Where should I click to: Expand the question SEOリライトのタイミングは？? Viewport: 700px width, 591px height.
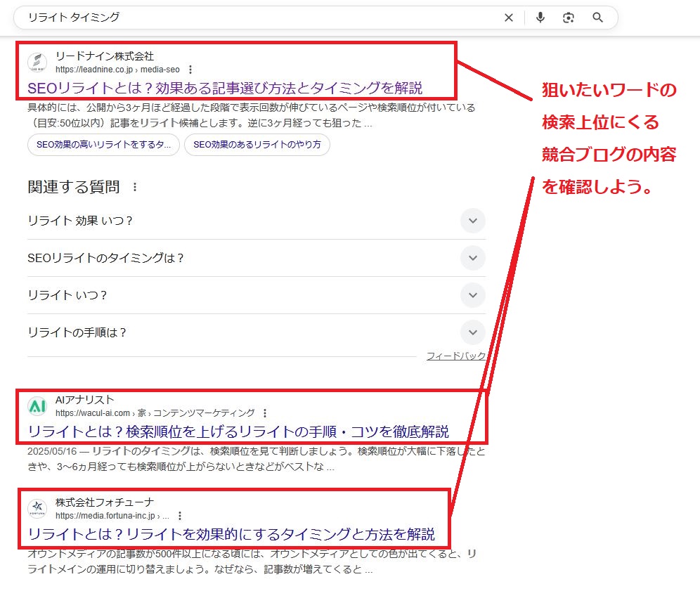pos(473,258)
